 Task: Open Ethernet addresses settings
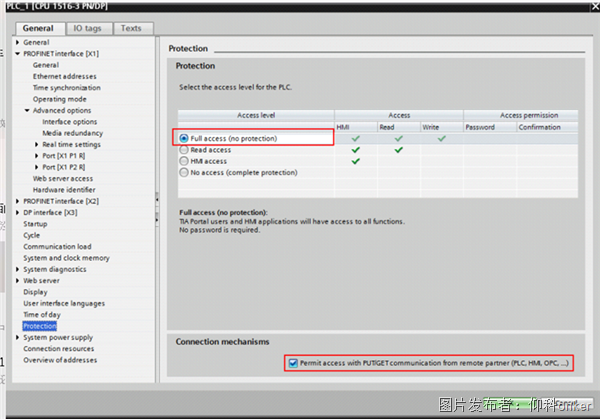64,76
